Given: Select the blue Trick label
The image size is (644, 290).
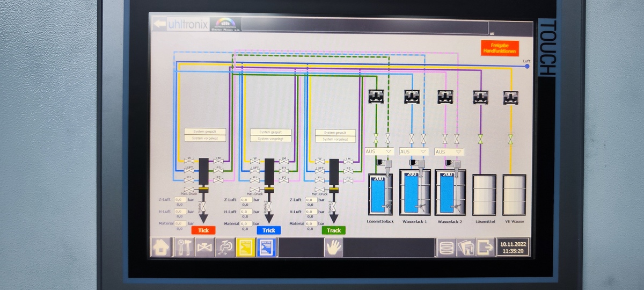Looking at the screenshot, I should tap(269, 230).
